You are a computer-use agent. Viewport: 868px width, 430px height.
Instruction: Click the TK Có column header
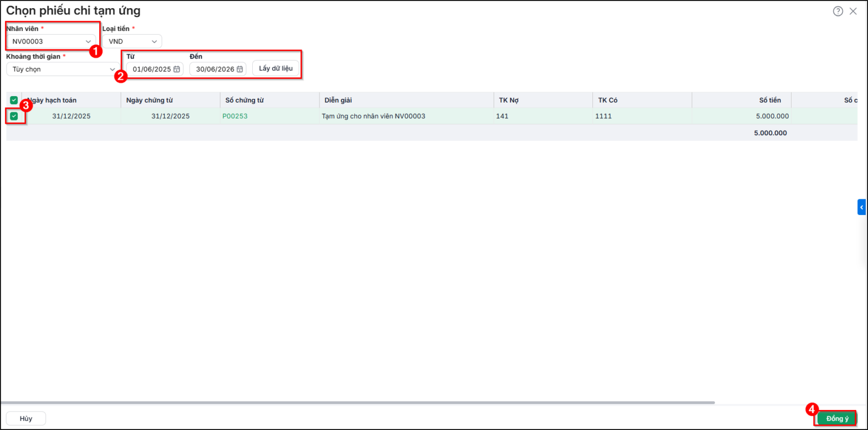pos(642,100)
